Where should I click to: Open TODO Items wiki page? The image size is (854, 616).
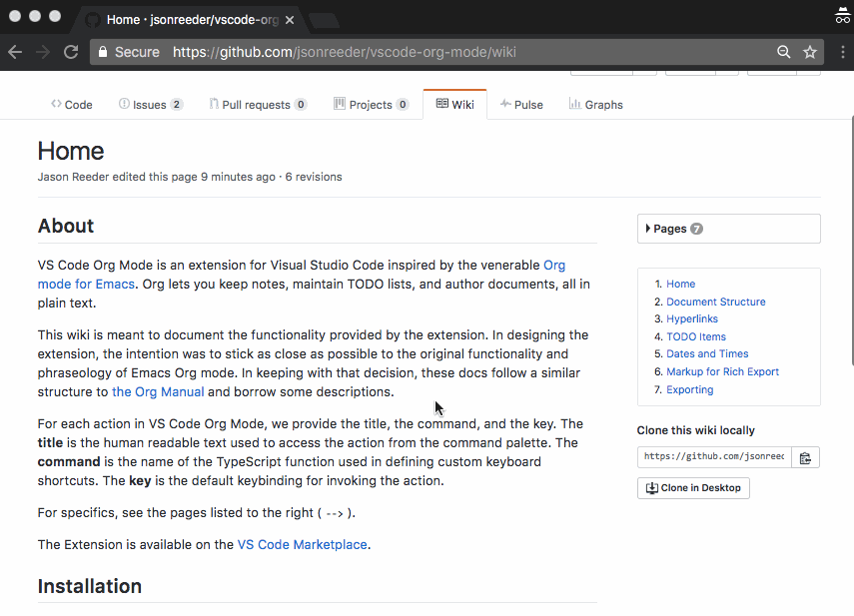[x=696, y=336]
